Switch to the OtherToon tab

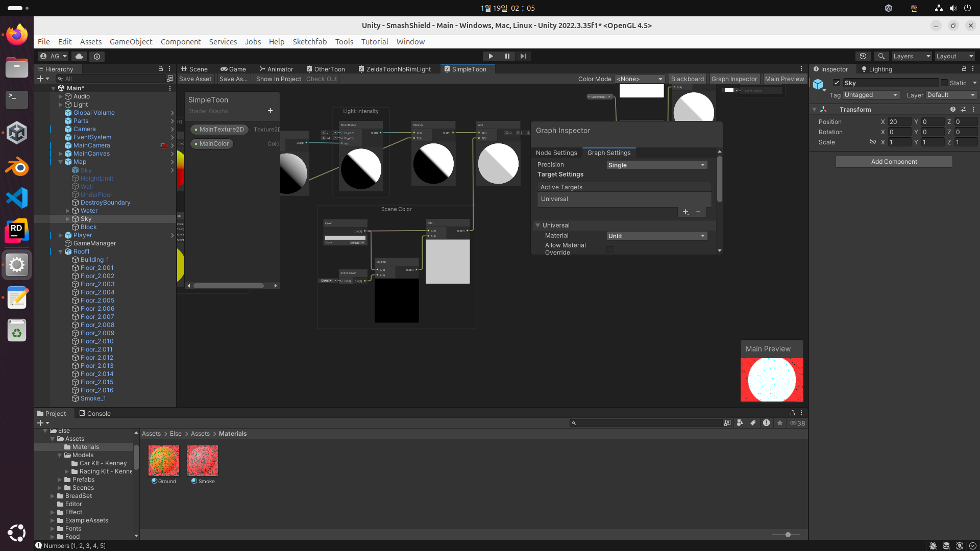click(326, 69)
